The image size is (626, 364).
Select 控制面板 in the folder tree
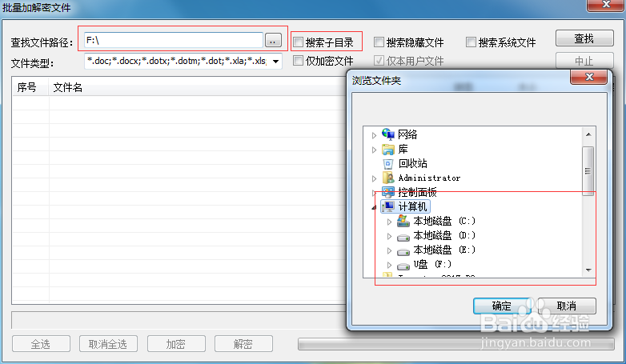coord(418,192)
